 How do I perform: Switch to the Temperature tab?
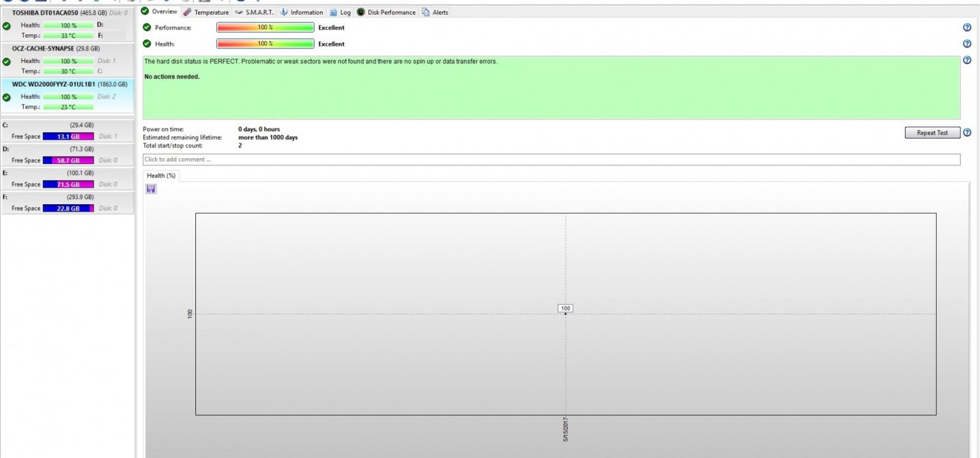[x=206, y=12]
